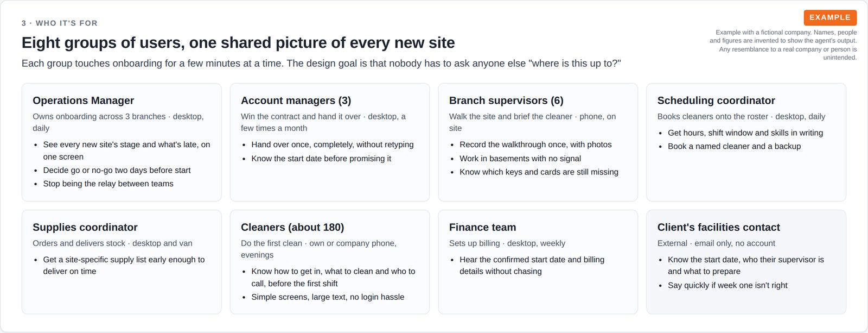
Task: Open the Cleaners (about 180) card
Action: 330,262
